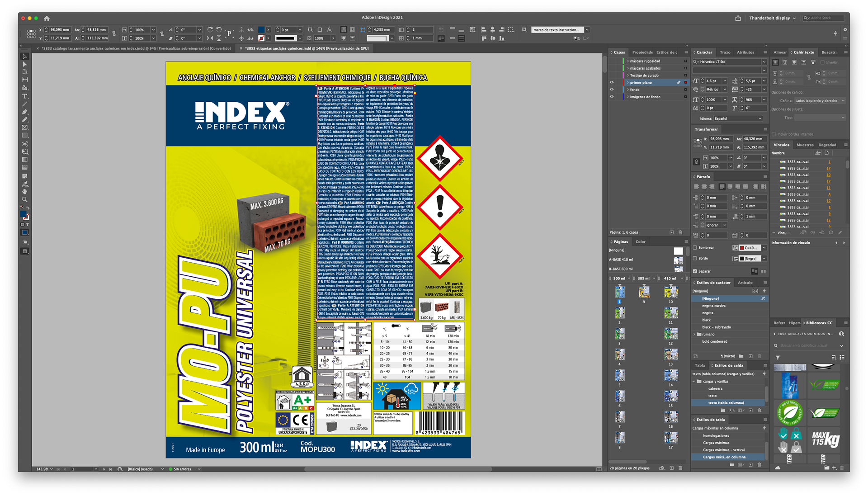This screenshot has width=868, height=496.
Task: Go back from 3853 ANCLAJES QUIMICOS library
Action: click(774, 334)
